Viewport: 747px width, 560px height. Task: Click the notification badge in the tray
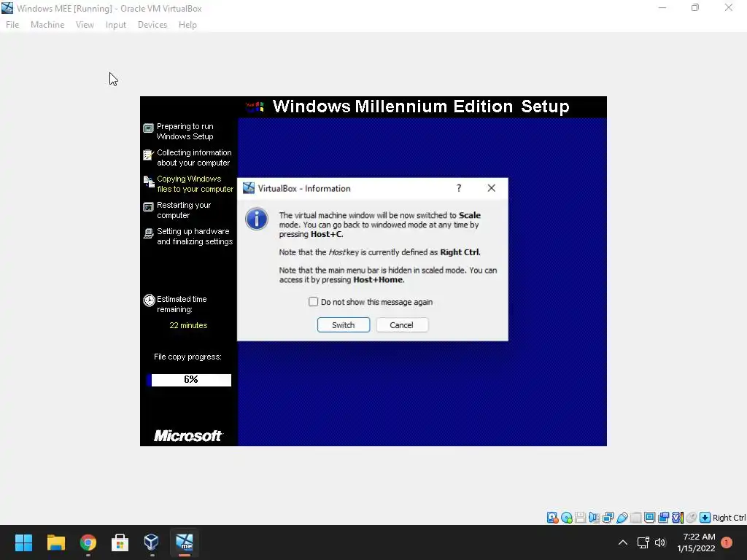pyautogui.click(x=727, y=542)
